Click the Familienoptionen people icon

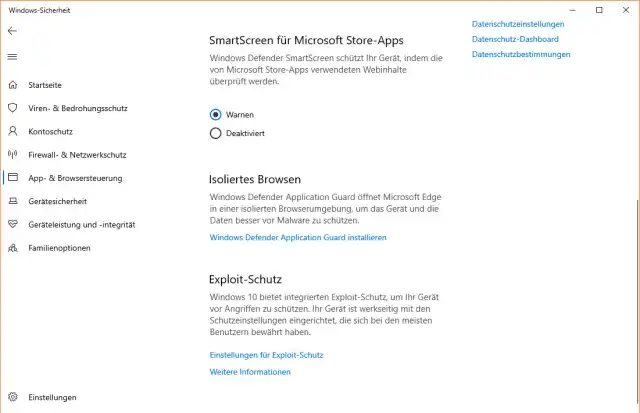tap(12, 248)
